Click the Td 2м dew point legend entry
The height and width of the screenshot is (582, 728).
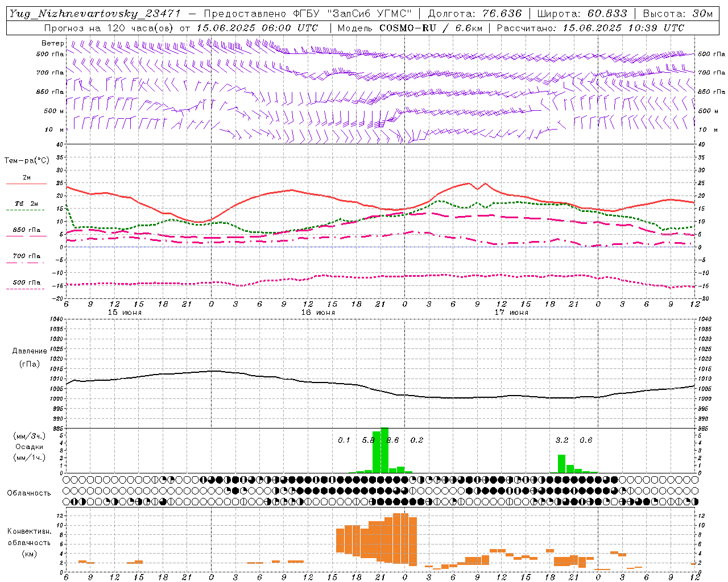click(27, 203)
